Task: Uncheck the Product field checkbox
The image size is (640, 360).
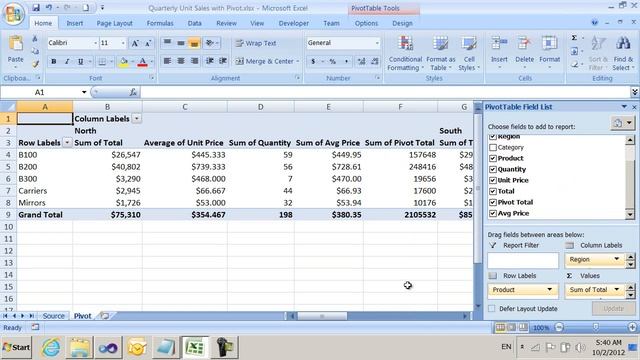Action: tap(493, 158)
